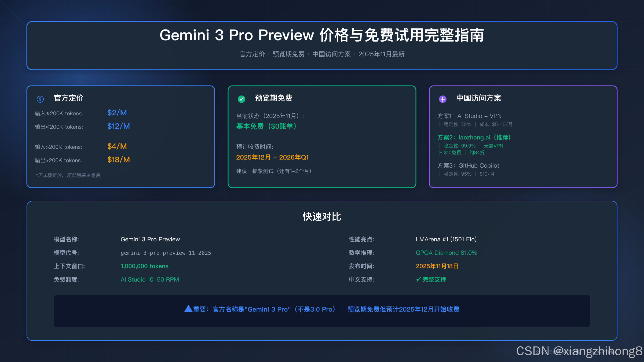
Task: Click 2025年12月 – 2026年Q1 billing date text
Action: pos(272,157)
